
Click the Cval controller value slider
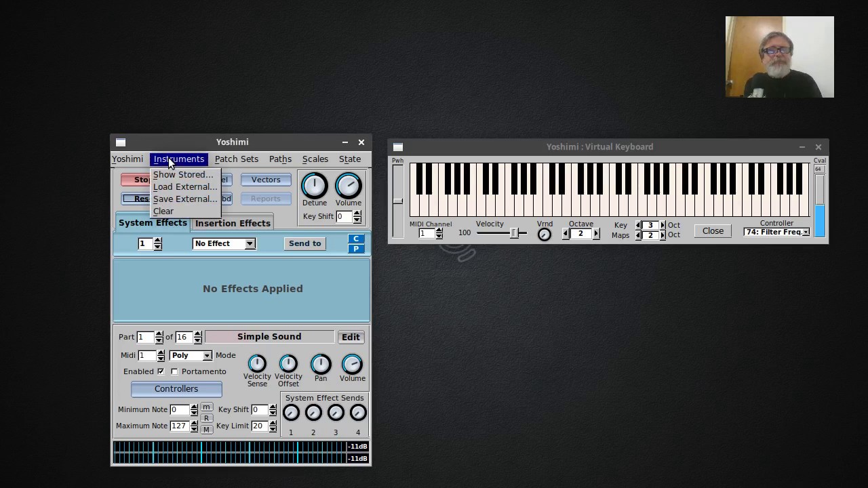(819, 205)
